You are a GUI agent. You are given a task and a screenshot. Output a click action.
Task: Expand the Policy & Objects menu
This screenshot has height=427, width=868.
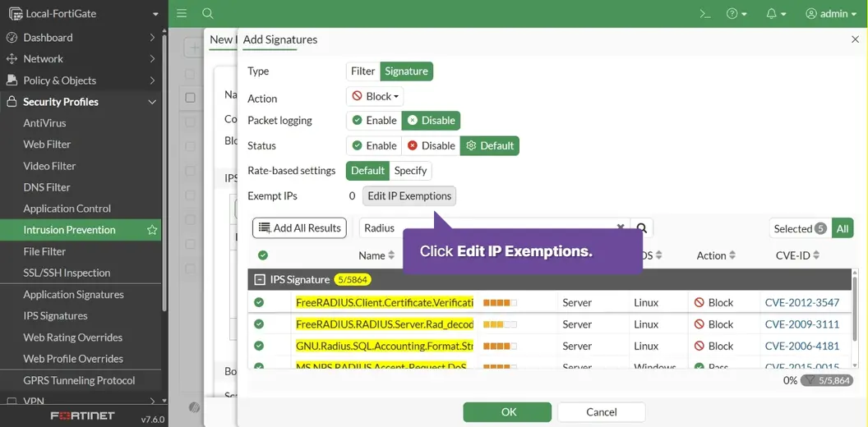point(81,80)
